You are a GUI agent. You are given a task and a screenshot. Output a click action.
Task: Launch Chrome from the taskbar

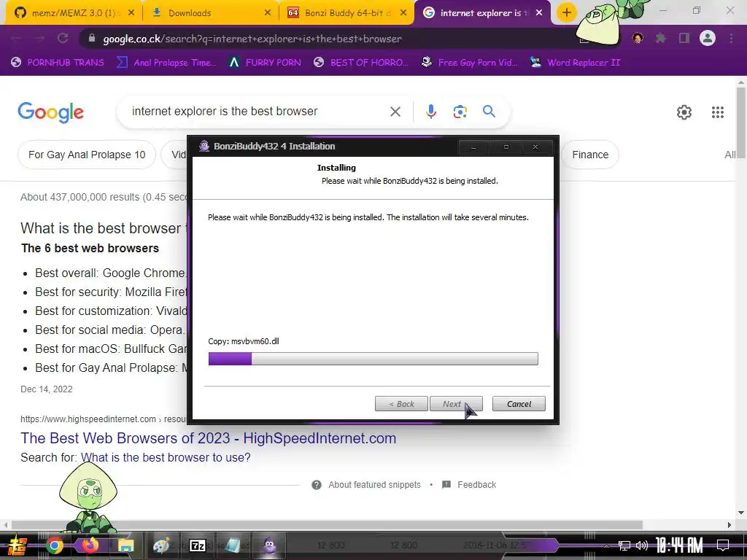point(54,545)
